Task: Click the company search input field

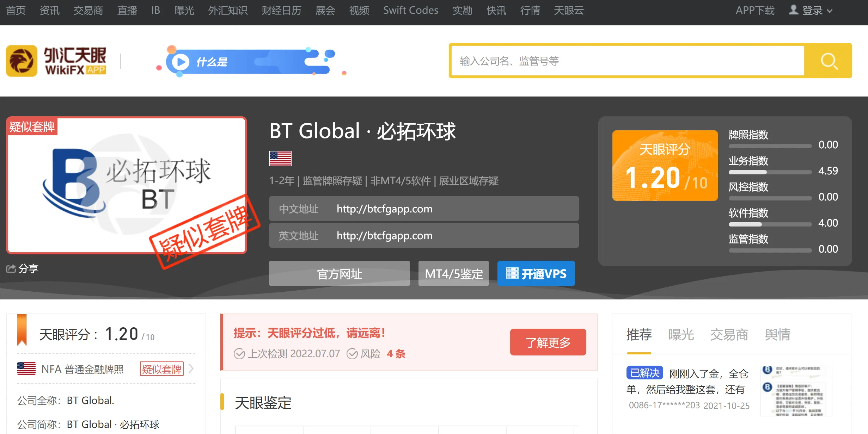Action: tap(628, 61)
